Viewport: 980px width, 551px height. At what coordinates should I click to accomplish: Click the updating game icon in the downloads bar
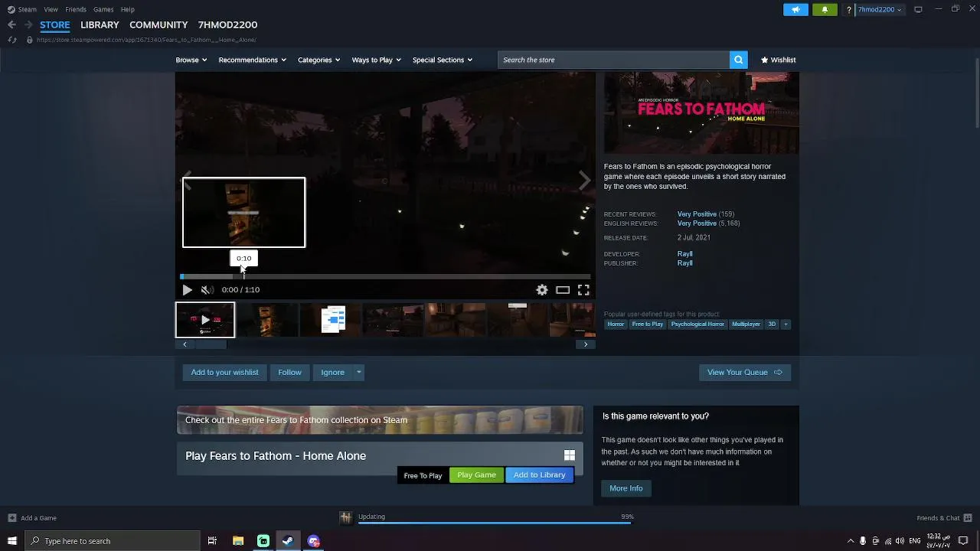[345, 518]
